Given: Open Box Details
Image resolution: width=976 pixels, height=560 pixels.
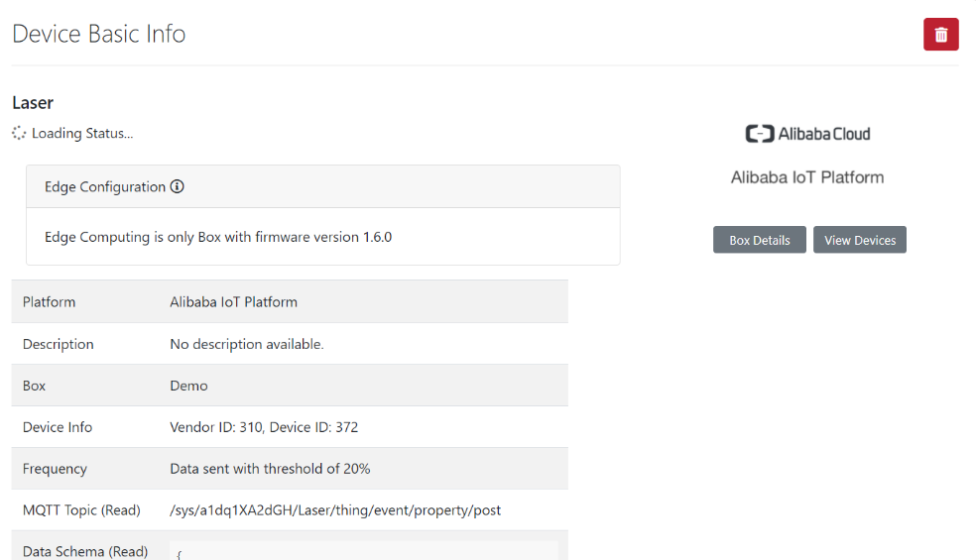Looking at the screenshot, I should point(760,240).
